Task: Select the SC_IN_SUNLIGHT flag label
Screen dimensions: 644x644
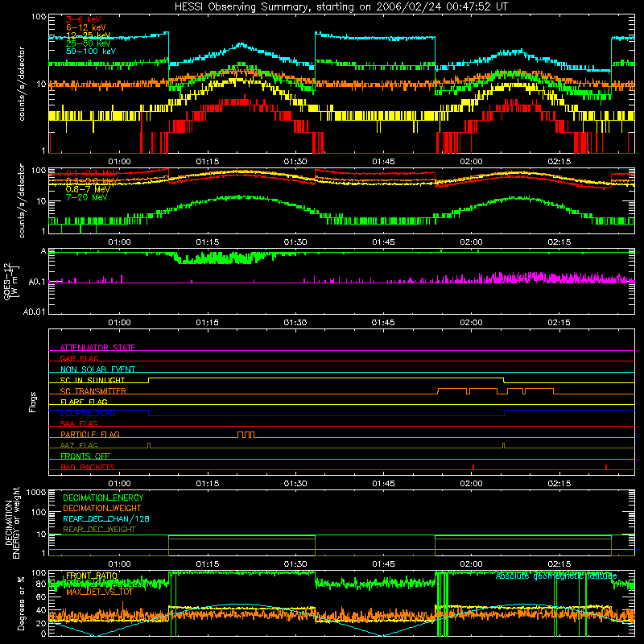Action: (93, 380)
